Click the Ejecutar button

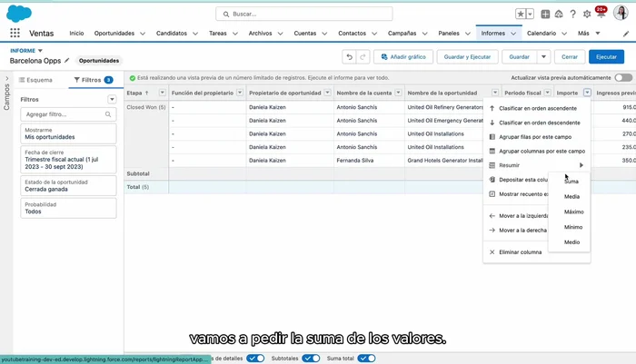click(606, 56)
